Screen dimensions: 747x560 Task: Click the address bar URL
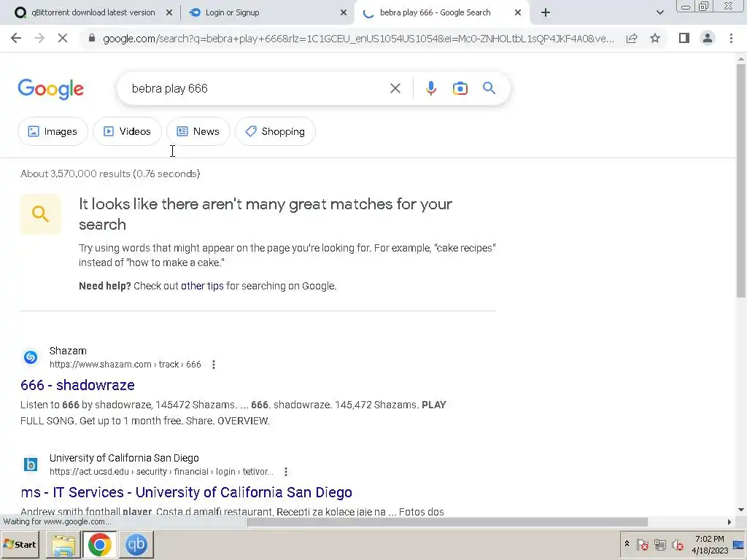[358, 39]
